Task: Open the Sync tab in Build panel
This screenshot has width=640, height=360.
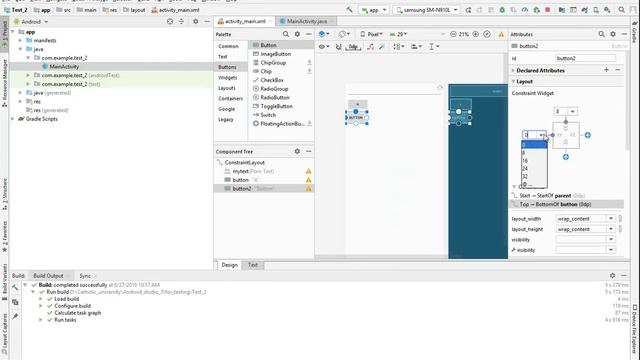Action: click(85, 276)
